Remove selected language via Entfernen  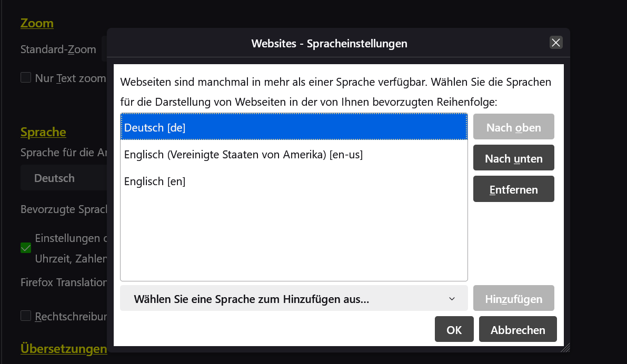click(x=513, y=189)
